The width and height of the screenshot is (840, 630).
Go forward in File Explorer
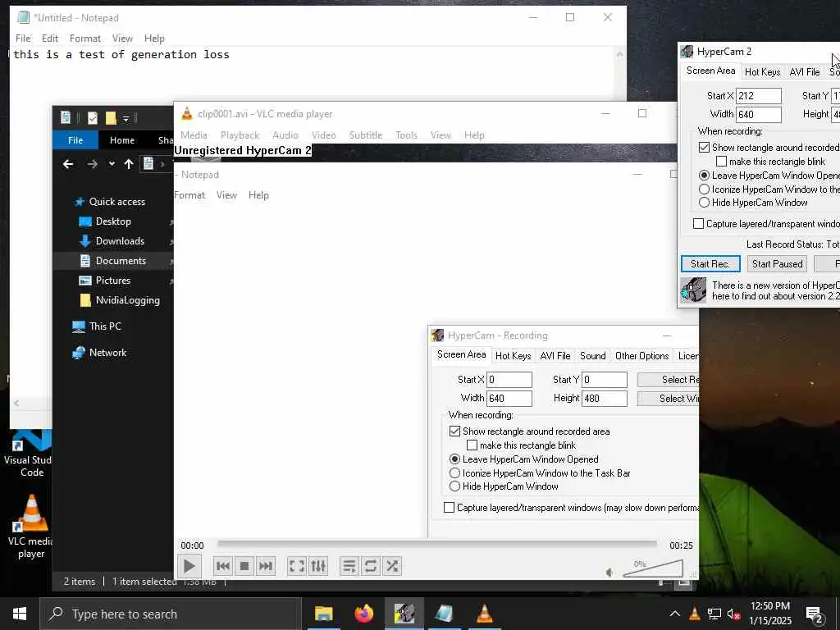click(92, 164)
